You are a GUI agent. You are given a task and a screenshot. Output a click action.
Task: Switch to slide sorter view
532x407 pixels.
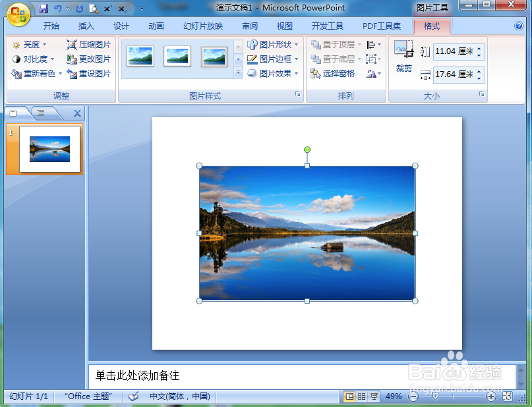point(362,396)
